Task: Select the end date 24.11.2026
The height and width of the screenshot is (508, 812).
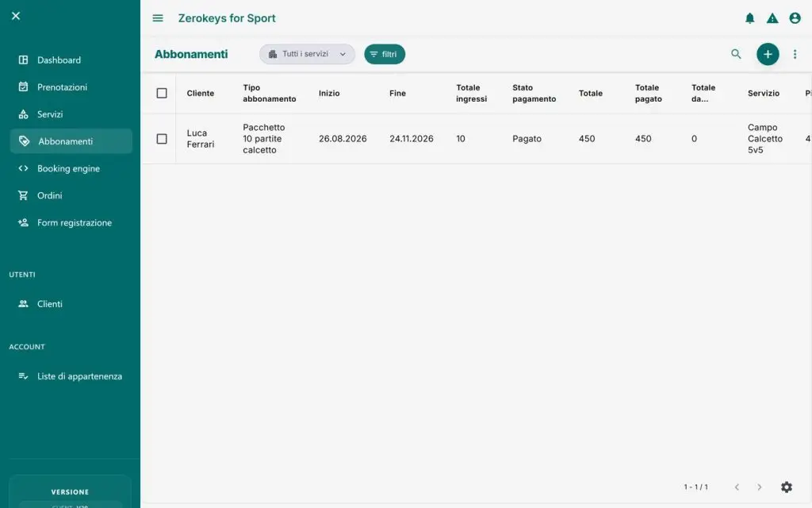Action: 412,139
